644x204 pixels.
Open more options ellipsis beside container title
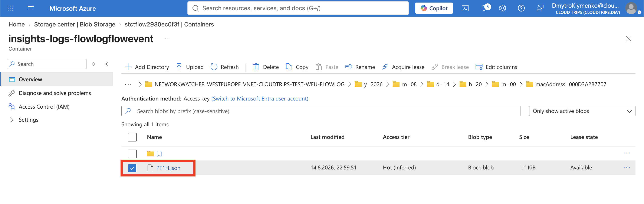point(167,39)
